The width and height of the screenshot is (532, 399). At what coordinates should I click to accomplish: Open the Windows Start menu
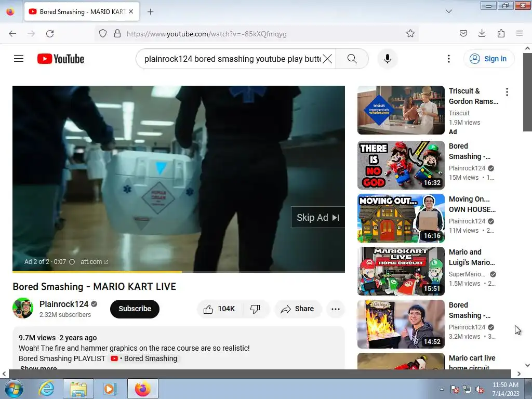point(14,389)
